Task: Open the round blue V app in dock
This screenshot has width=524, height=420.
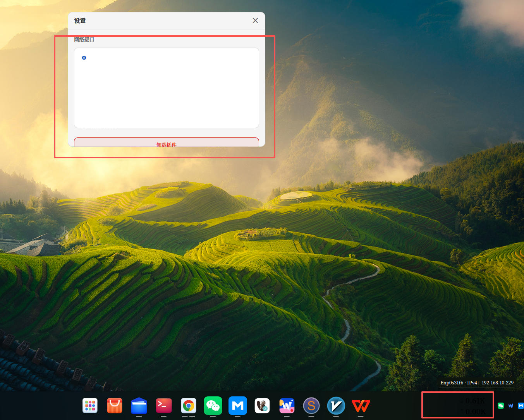Action: [x=336, y=406]
